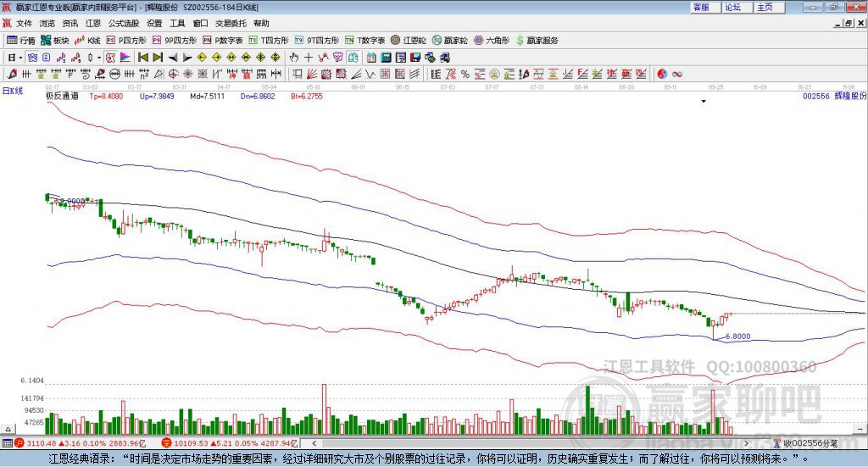Click the up triangle near volume pane
The width and height of the screenshot is (868, 467).
8,429
